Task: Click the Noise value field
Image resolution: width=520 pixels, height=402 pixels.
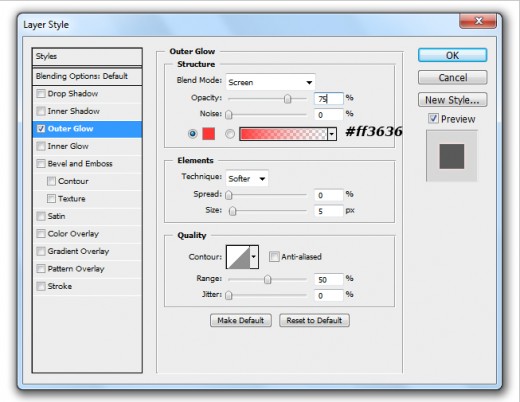Action: coord(329,115)
